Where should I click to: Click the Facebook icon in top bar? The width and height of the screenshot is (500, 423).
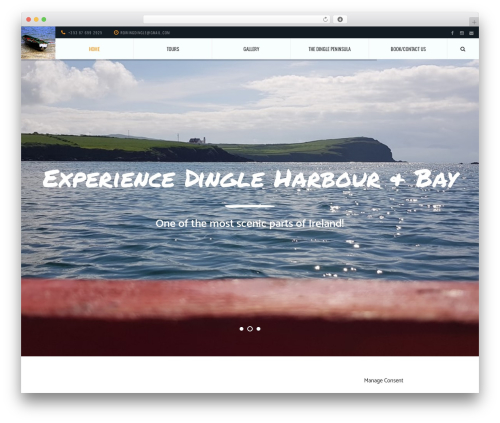tap(452, 33)
